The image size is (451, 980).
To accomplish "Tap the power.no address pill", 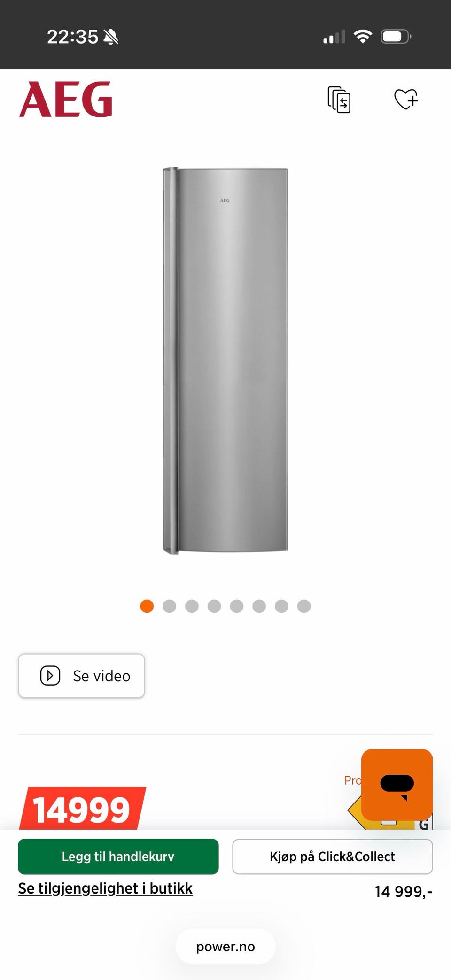I will pos(225,947).
